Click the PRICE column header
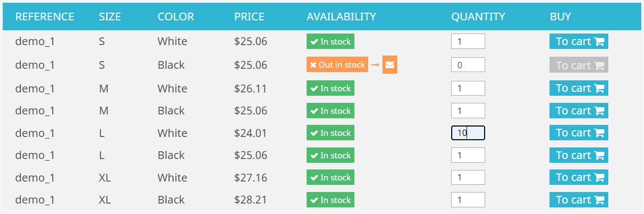644x214 pixels. point(249,17)
